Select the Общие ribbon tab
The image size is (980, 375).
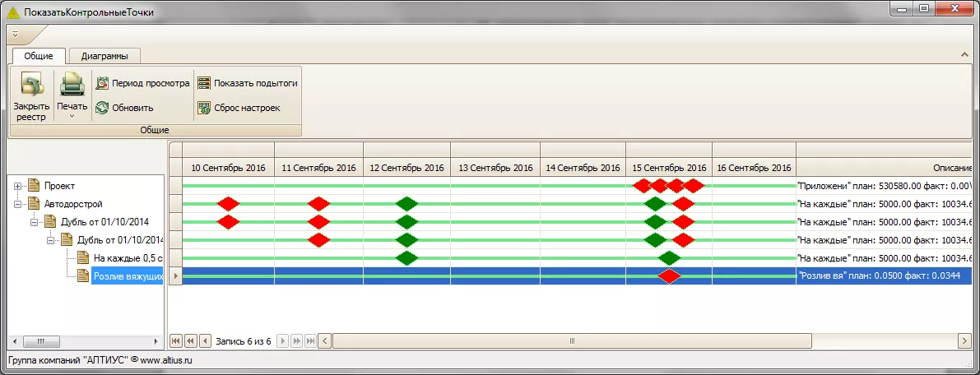pyautogui.click(x=39, y=56)
